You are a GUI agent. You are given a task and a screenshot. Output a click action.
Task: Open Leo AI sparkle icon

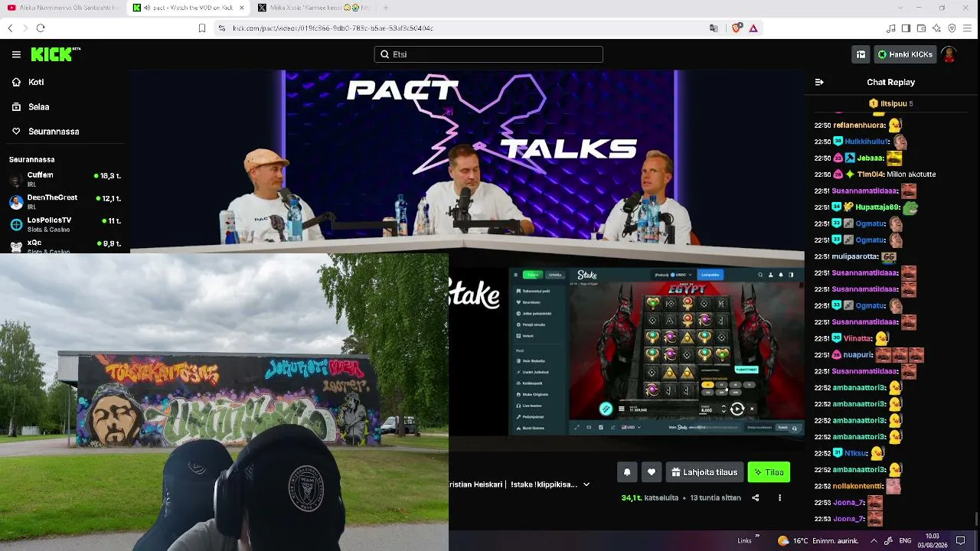point(936,28)
